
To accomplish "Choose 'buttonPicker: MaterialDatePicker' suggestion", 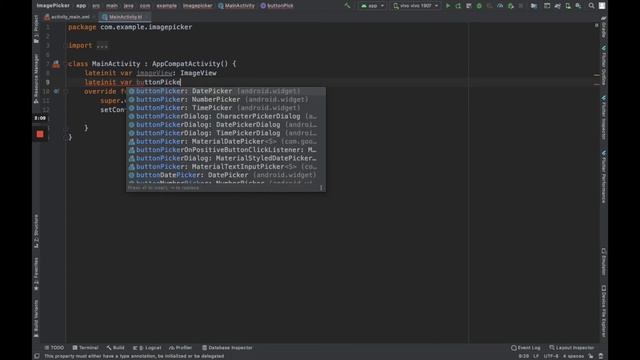I will [x=226, y=141].
